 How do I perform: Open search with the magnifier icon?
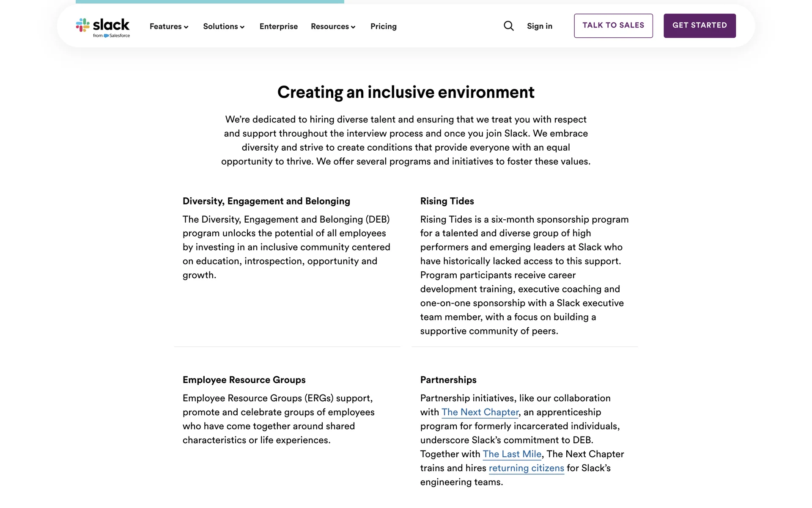[509, 26]
